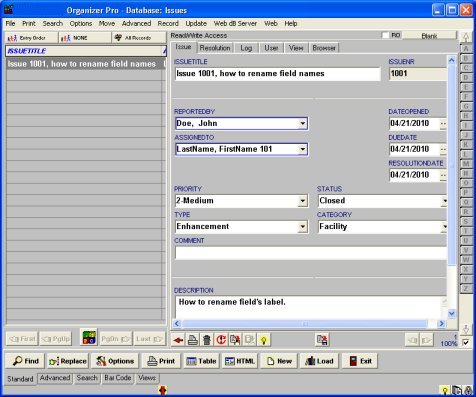Image resolution: width=476 pixels, height=397 pixels.
Task: Click the grayed duplicate page icon
Action: click(x=250, y=340)
